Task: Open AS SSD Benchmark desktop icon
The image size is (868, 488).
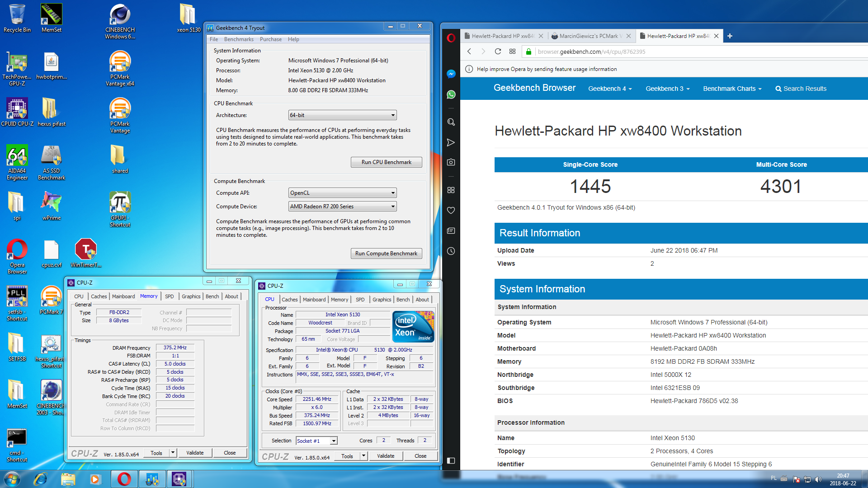Action: pyautogui.click(x=52, y=162)
